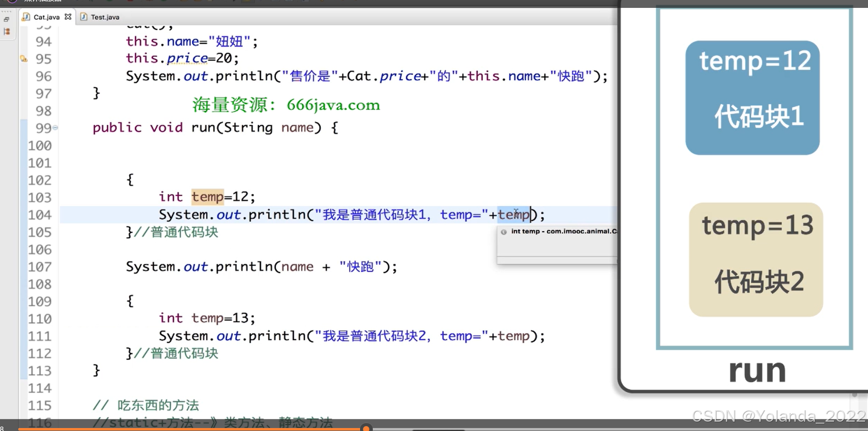
Task: Open the hierarchy view icon in left trim
Action: pos(6,31)
